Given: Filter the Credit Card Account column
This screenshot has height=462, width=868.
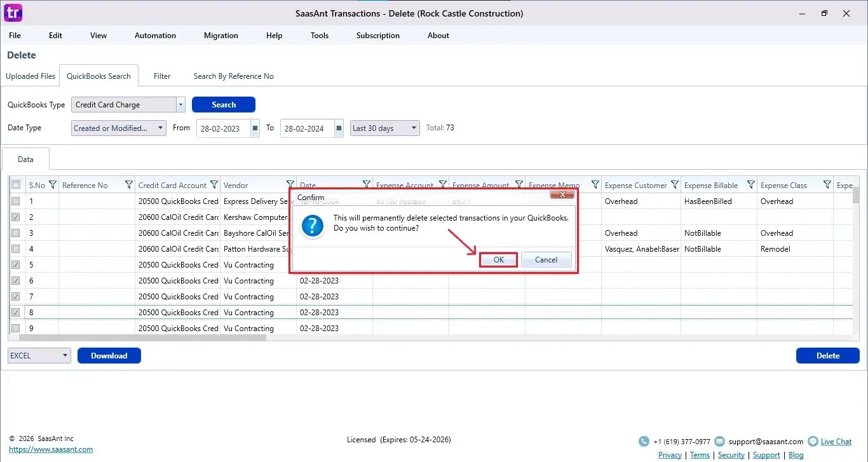Looking at the screenshot, I should tap(214, 185).
